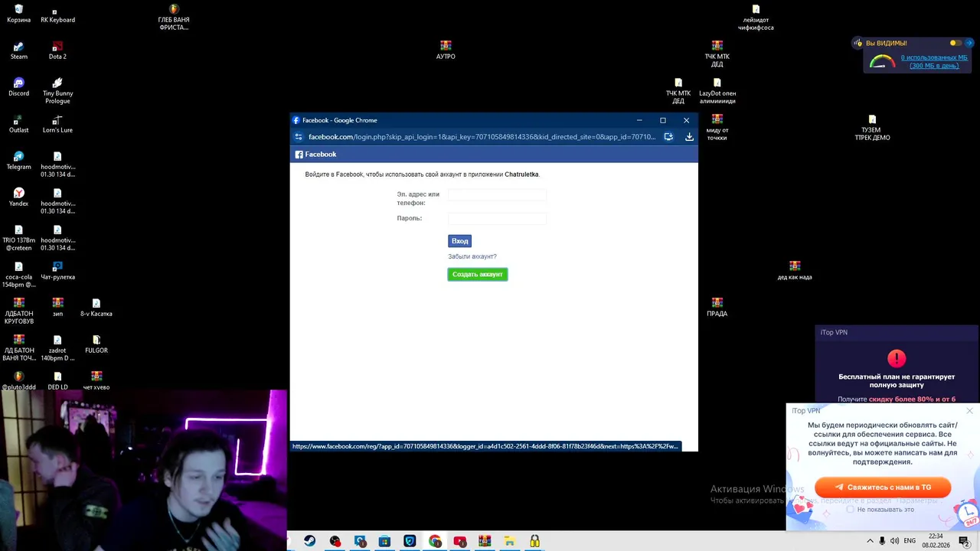The width and height of the screenshot is (980, 551).
Task: Open File Explorer from the taskbar
Action: [509, 541]
